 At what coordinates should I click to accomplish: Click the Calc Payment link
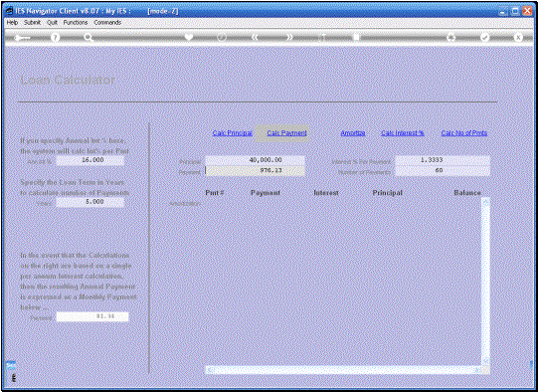click(x=286, y=133)
